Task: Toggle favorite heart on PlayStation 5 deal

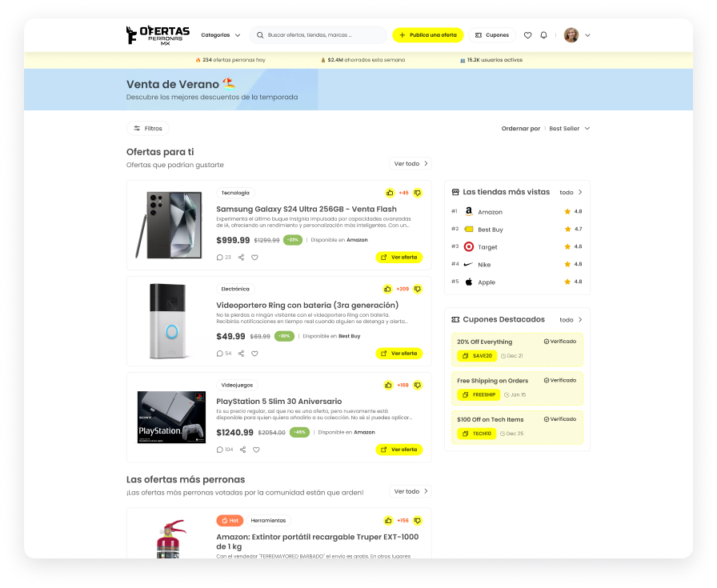Action: point(256,450)
